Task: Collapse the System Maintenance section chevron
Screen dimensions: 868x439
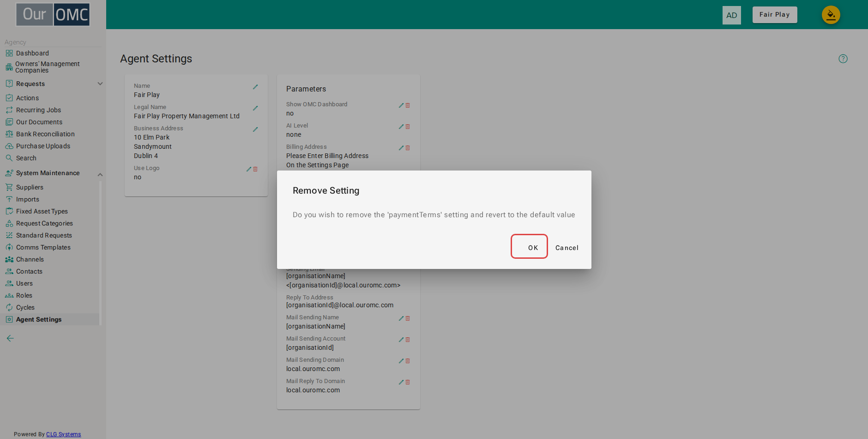Action: pyautogui.click(x=100, y=174)
